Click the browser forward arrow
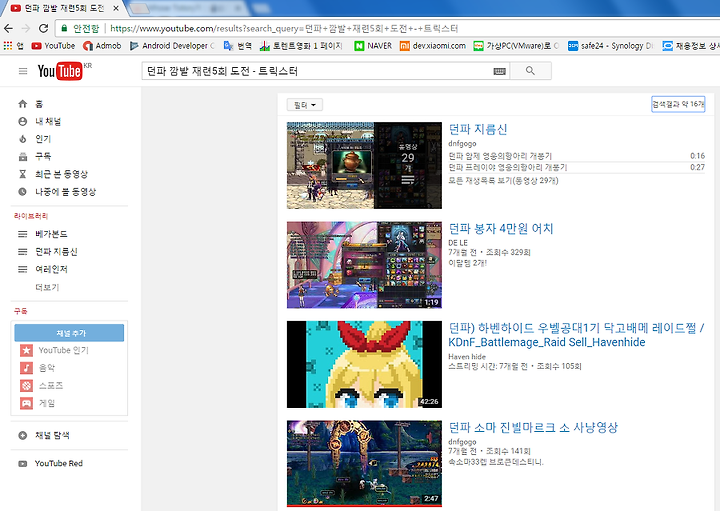 (26, 28)
